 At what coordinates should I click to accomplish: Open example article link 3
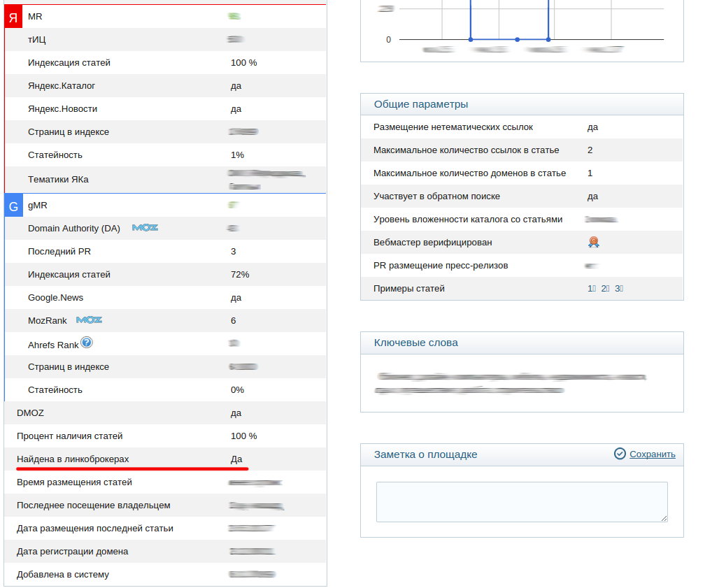(618, 289)
